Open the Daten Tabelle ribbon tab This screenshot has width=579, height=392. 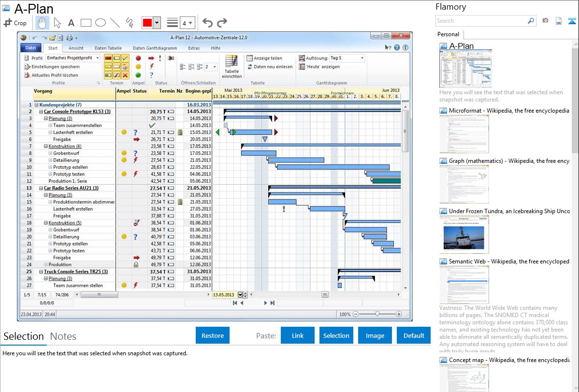(108, 48)
